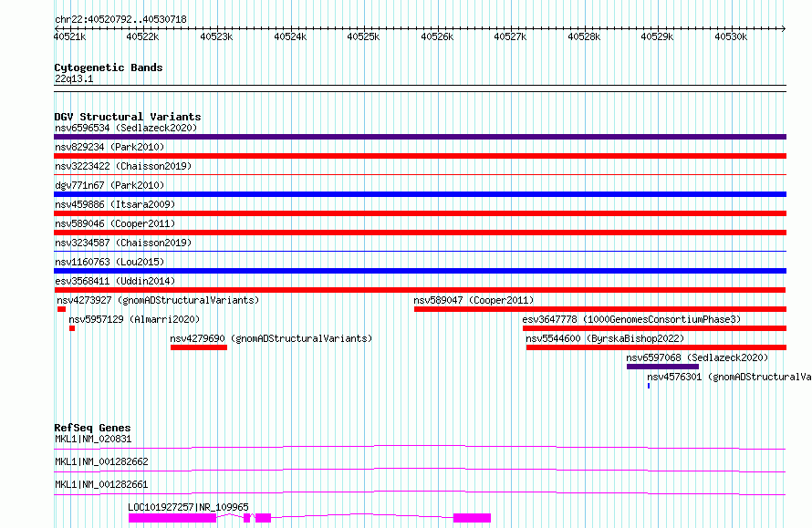Click the red nsv4279690 variant bar
The height and width of the screenshot is (528, 812).
click(199, 347)
